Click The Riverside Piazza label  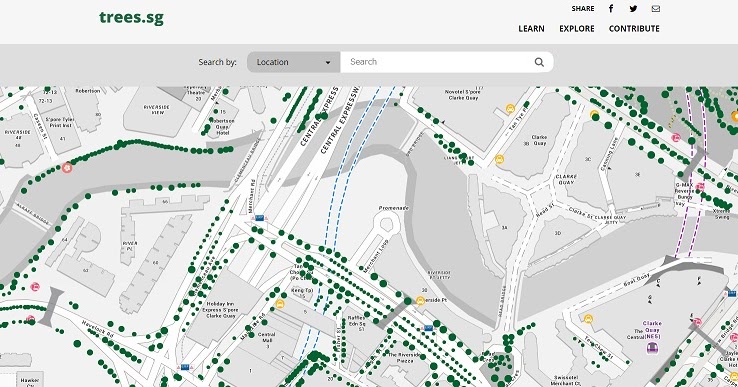pos(404,358)
